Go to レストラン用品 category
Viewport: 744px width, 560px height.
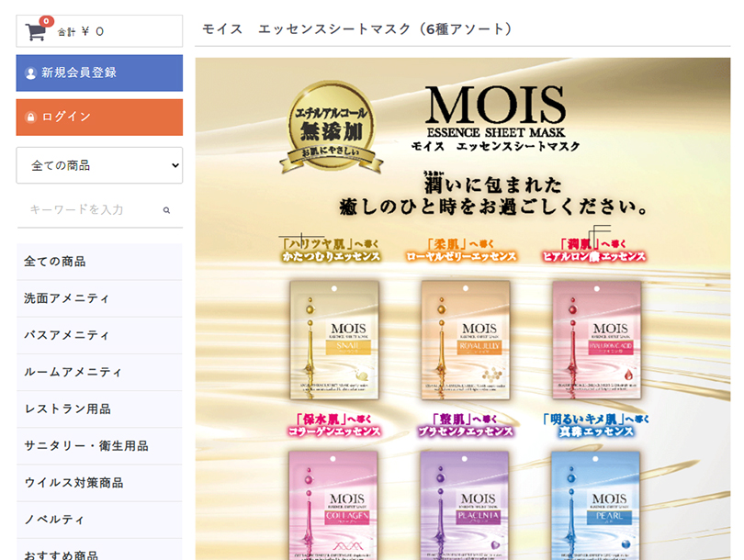pos(99,409)
